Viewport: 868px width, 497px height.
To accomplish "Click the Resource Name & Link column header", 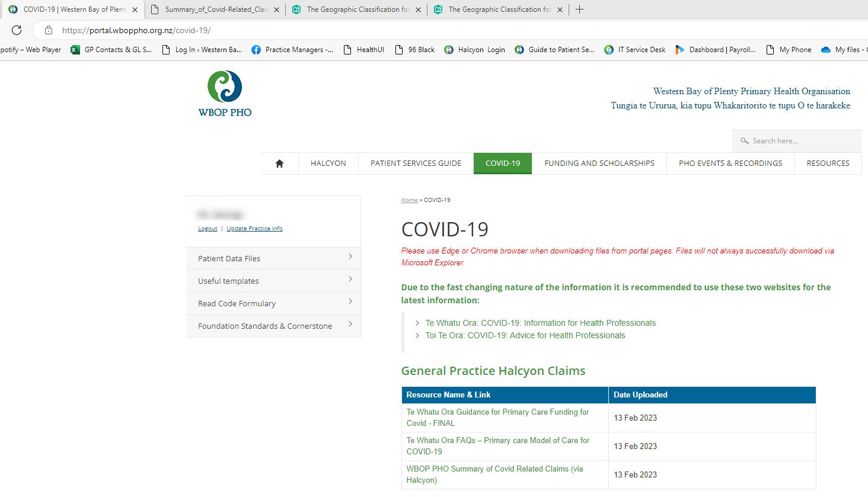I will [x=505, y=395].
